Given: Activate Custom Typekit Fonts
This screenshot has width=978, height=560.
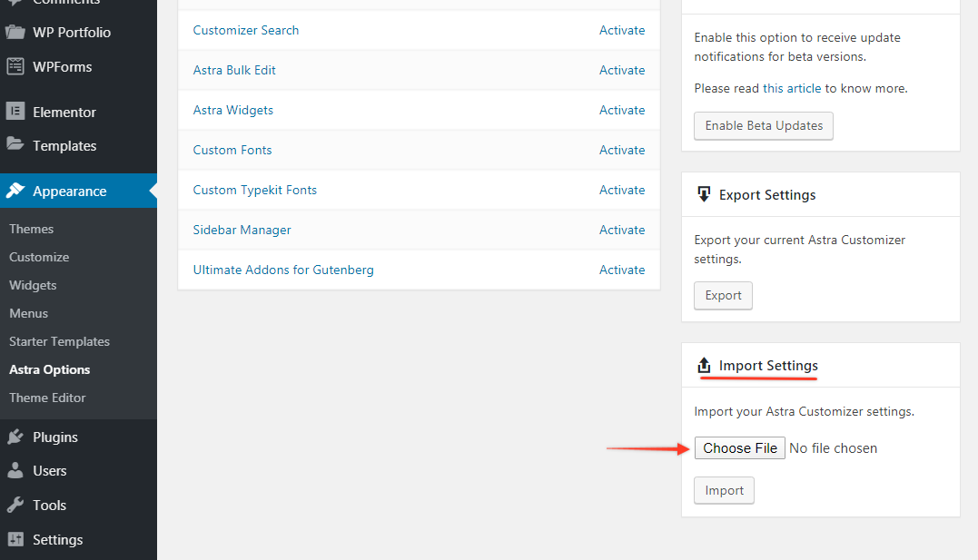Looking at the screenshot, I should [x=622, y=190].
